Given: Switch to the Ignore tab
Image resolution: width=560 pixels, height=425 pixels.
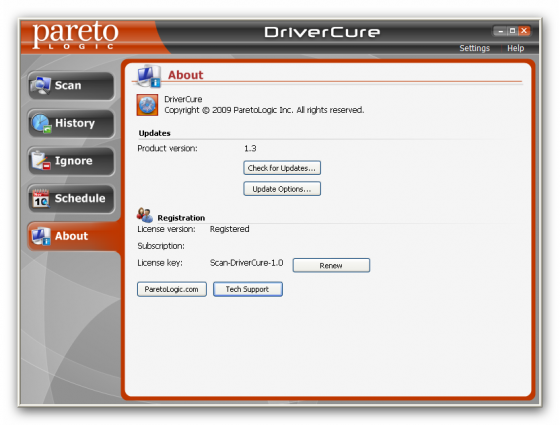Looking at the screenshot, I should (71, 161).
